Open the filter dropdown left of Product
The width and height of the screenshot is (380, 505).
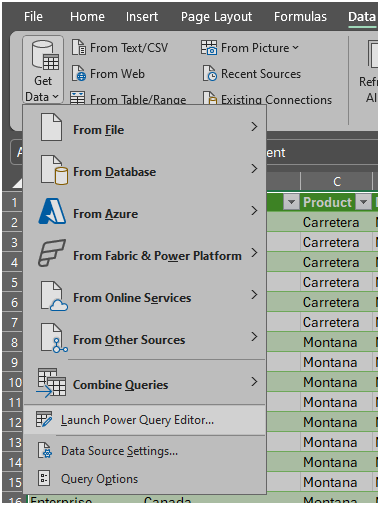click(x=291, y=202)
